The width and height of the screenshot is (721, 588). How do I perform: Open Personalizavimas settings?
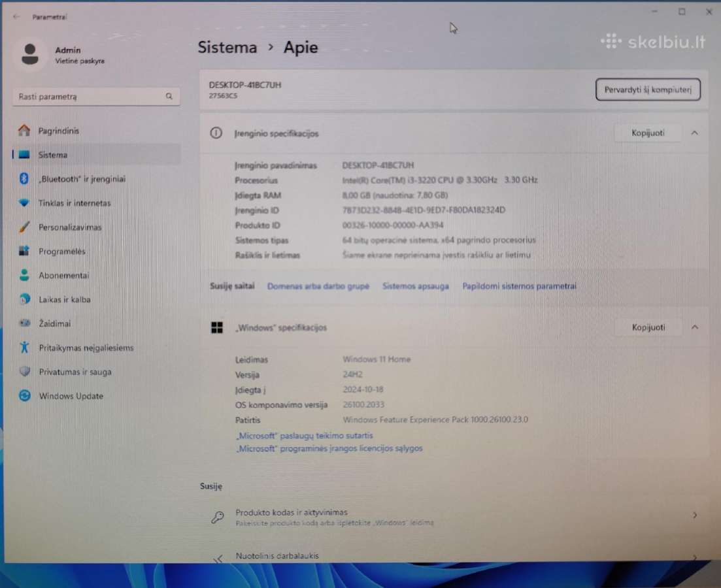(x=97, y=227)
